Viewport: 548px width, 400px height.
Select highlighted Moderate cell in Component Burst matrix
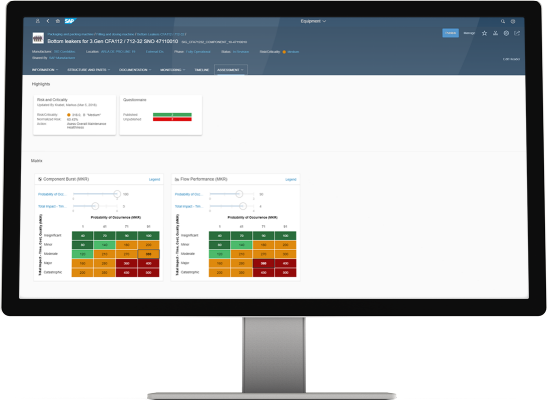(x=149, y=254)
